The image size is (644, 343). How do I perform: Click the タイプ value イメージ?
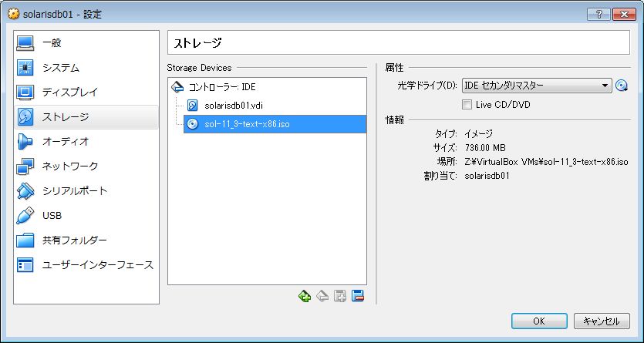(478, 133)
